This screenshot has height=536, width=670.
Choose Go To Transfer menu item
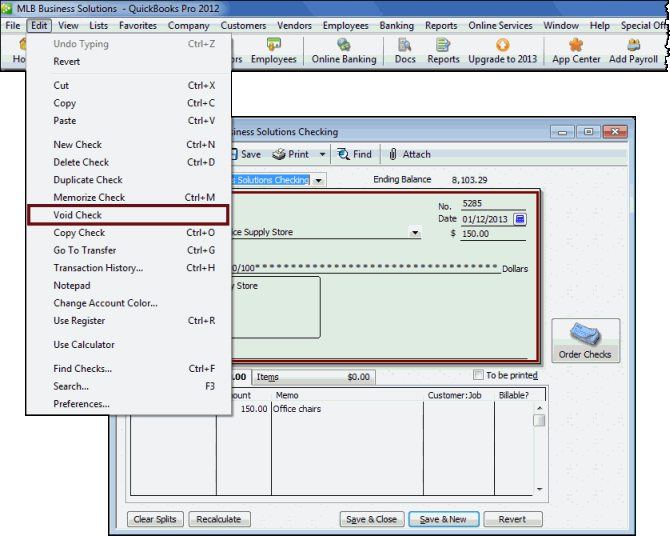pyautogui.click(x=128, y=250)
